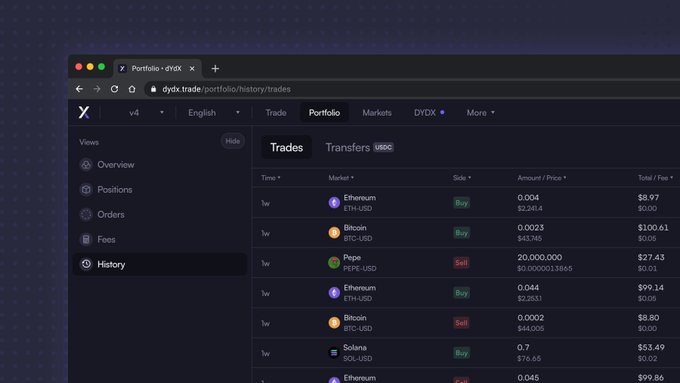This screenshot has height=383, width=680.
Task: Open a new browser tab
Action: click(x=215, y=69)
